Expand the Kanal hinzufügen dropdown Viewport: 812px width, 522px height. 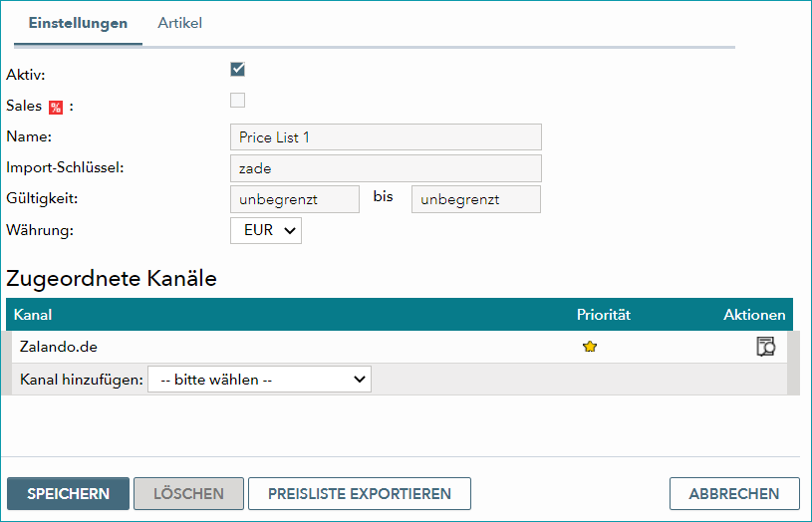tap(259, 380)
